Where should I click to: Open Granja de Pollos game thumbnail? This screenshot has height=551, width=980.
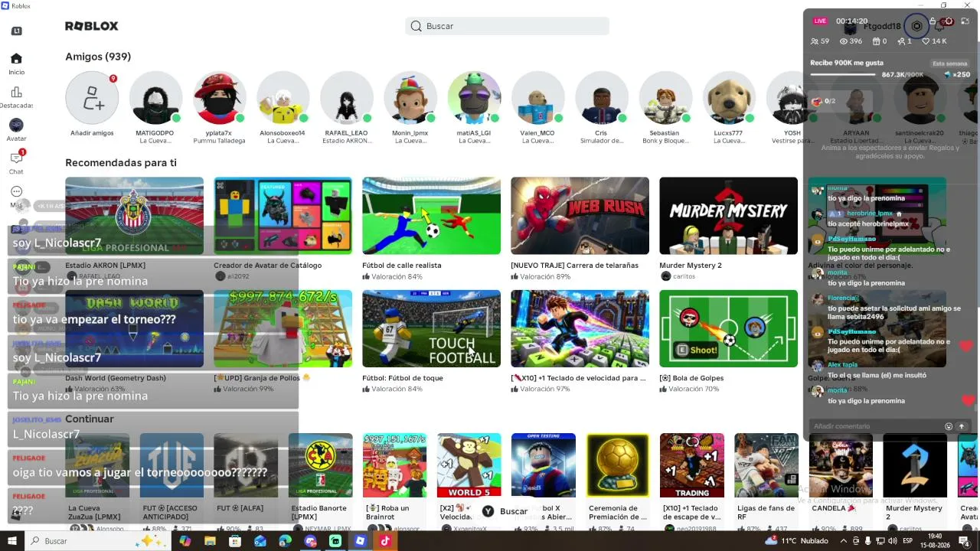click(283, 329)
